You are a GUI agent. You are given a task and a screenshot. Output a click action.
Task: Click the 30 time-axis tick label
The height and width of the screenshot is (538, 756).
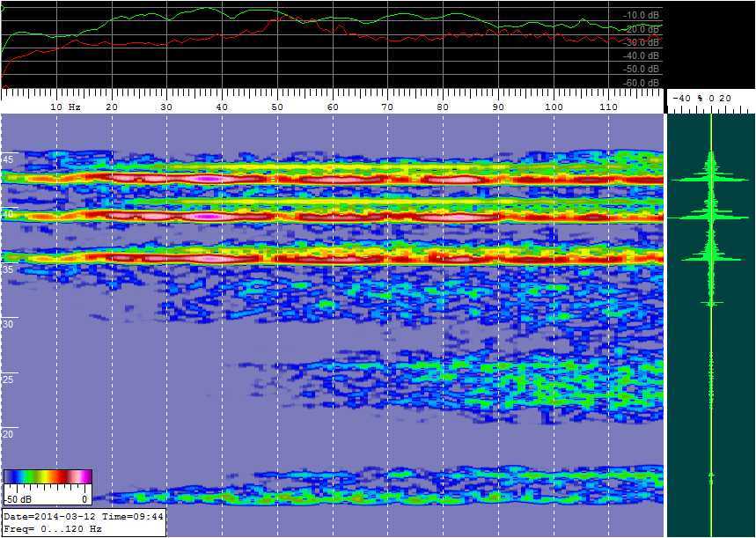pos(9,324)
